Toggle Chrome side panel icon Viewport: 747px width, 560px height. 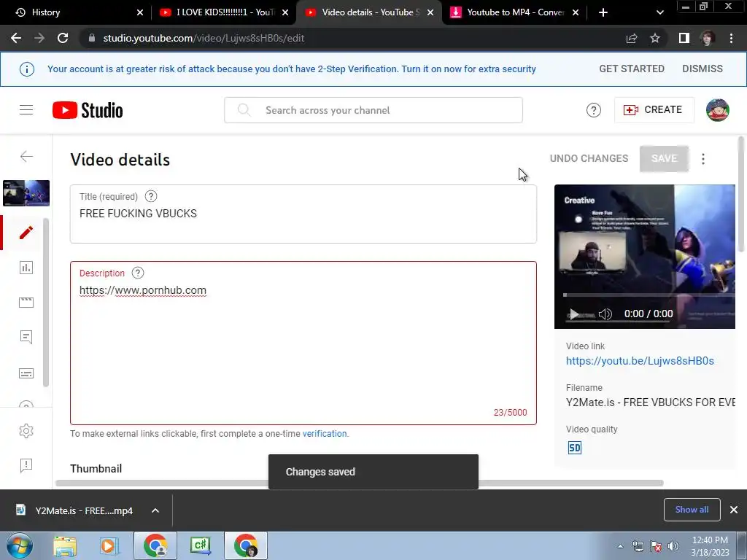click(684, 38)
